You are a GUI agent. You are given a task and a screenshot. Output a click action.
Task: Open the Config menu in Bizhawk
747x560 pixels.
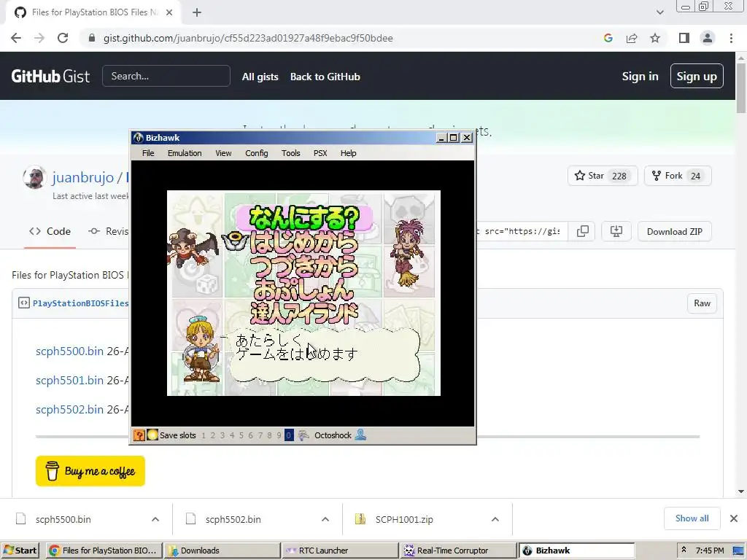256,153
